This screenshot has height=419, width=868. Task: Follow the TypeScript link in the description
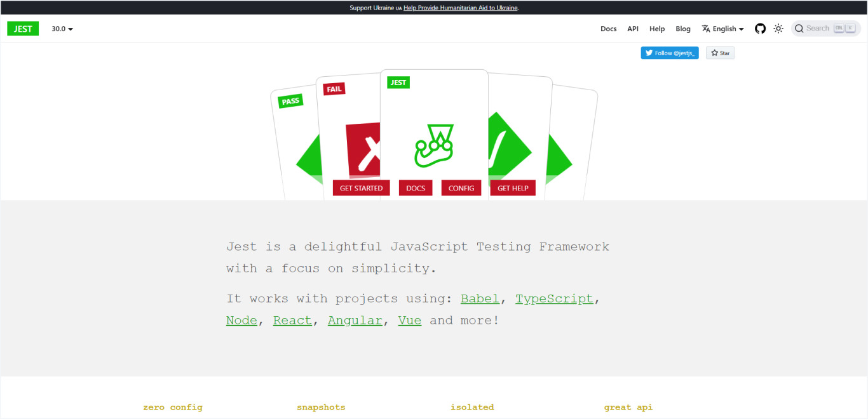pyautogui.click(x=553, y=298)
